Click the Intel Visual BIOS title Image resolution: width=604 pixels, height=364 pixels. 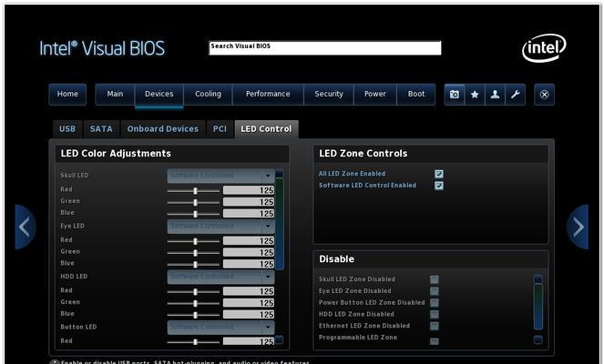[x=102, y=48]
